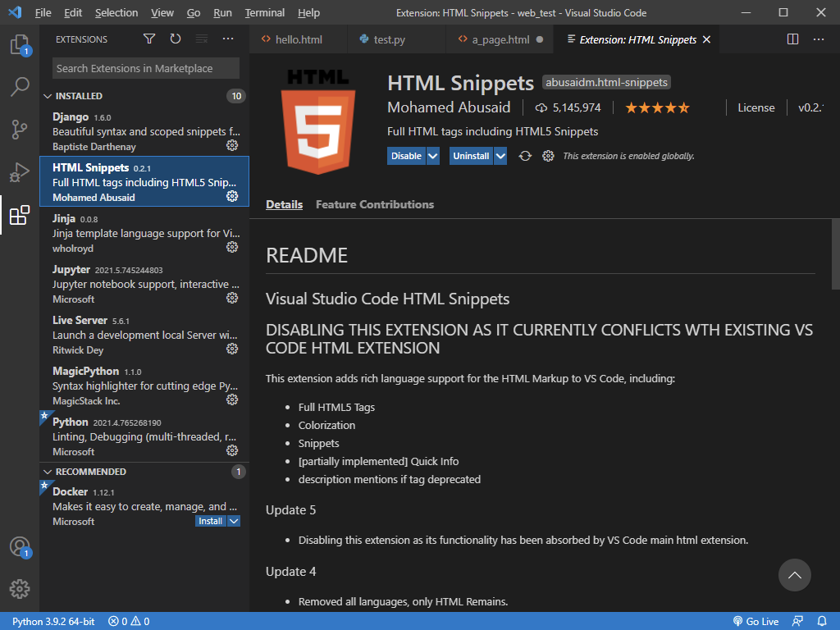Screen dimensions: 840x630
Task: Open Django extension manage gear
Action: tap(232, 145)
